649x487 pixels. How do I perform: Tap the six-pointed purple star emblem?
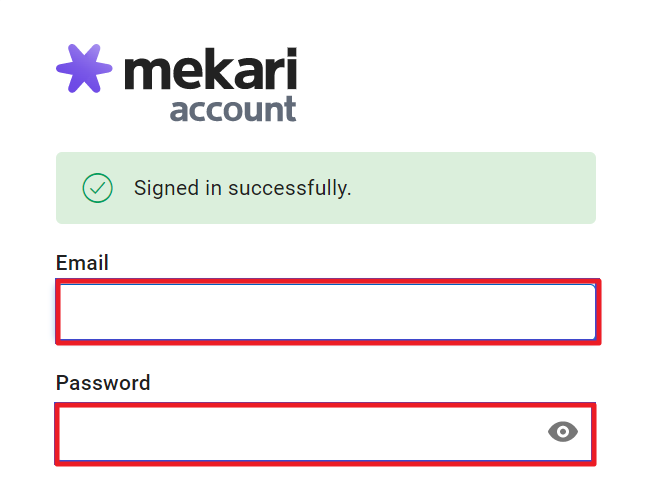pyautogui.click(x=84, y=69)
